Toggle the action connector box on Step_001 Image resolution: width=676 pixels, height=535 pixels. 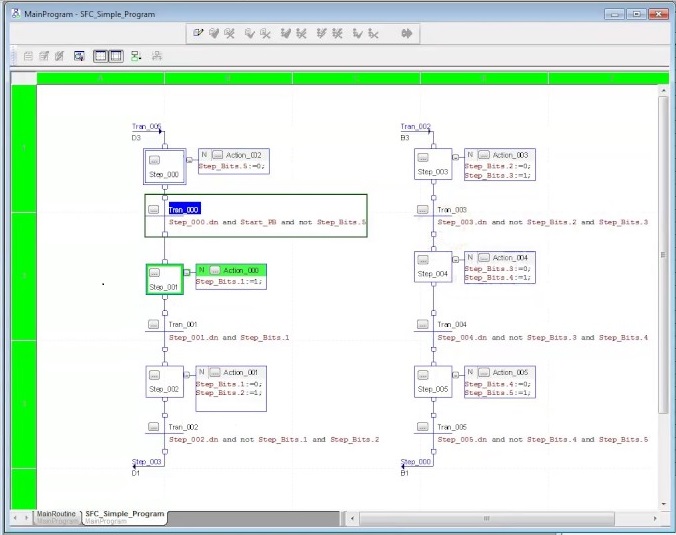[188, 270]
